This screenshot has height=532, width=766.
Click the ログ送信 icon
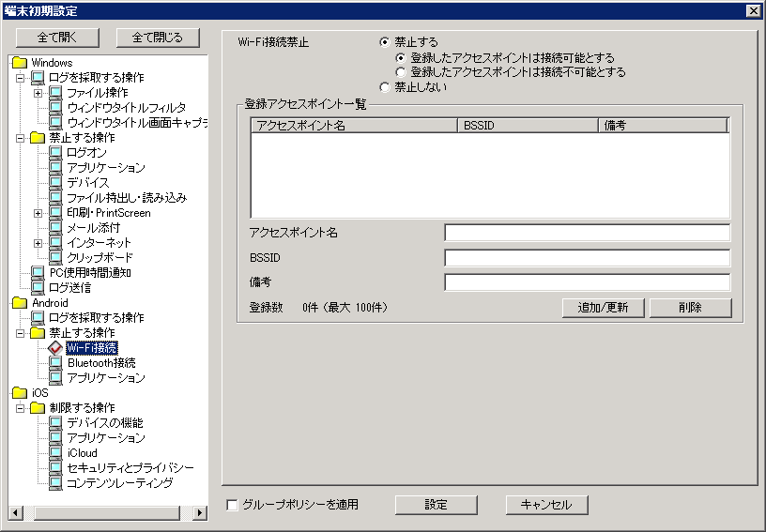[x=38, y=288]
